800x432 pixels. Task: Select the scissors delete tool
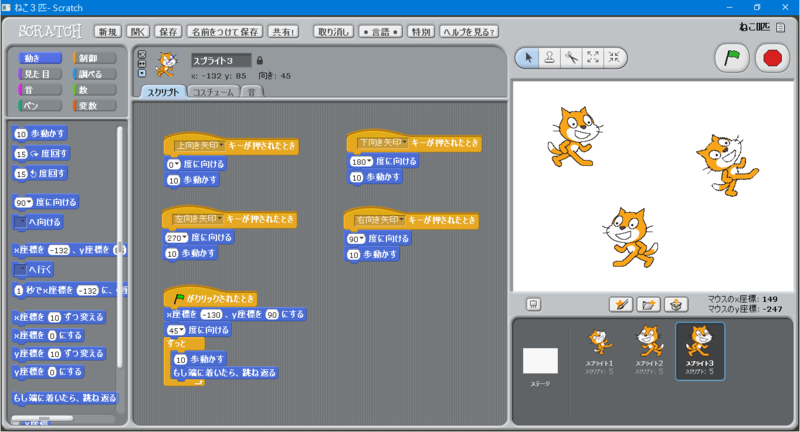pos(571,58)
